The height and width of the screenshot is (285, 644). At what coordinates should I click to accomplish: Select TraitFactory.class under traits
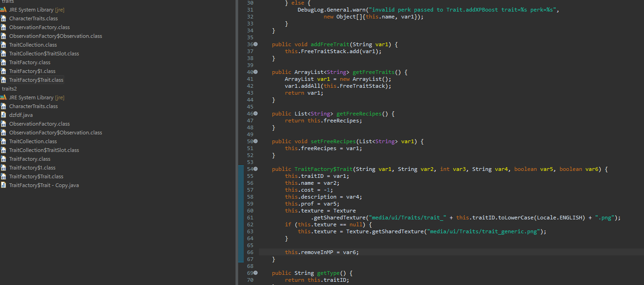tap(30, 62)
